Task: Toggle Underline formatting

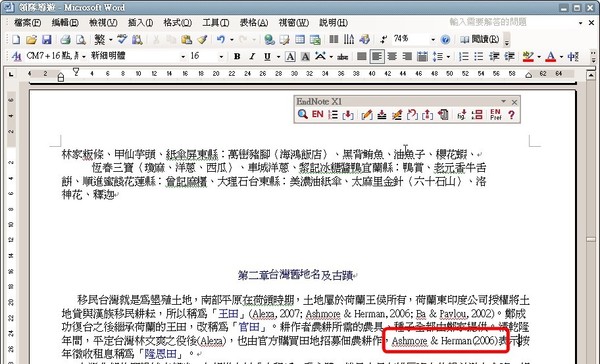Action: click(267, 57)
